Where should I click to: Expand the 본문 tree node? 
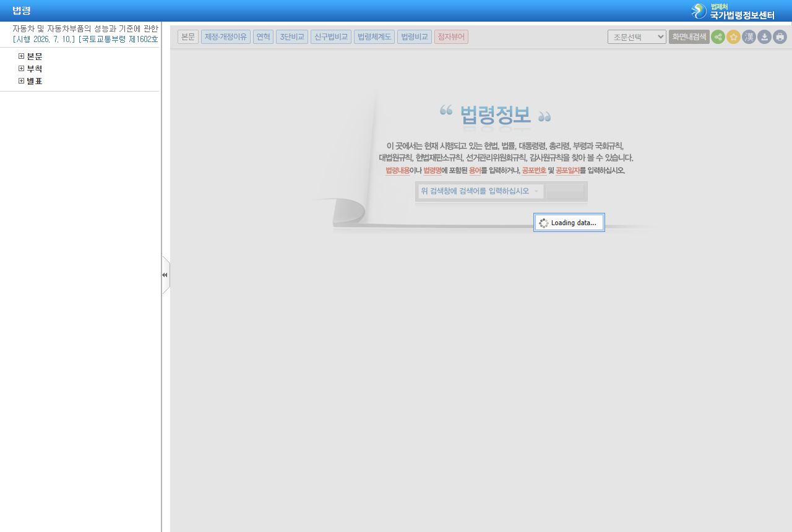click(22, 56)
